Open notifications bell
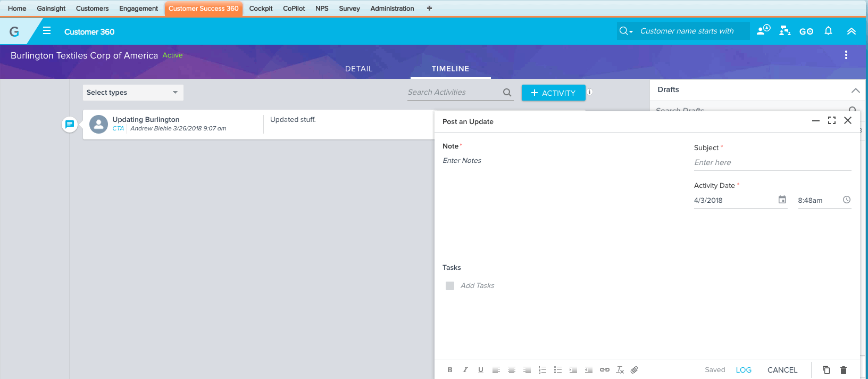Image resolution: width=868 pixels, height=379 pixels. pyautogui.click(x=828, y=31)
